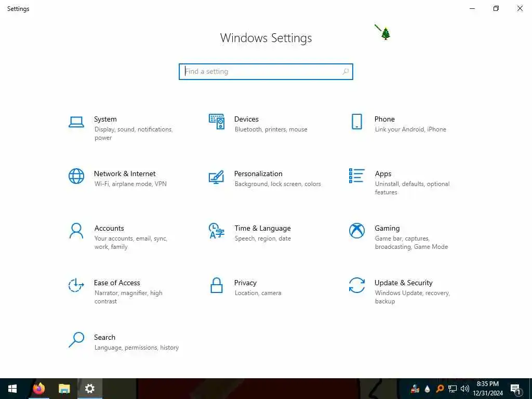Open Search category magnifier icon
Viewport: 532px width, 399px height.
pos(76,340)
